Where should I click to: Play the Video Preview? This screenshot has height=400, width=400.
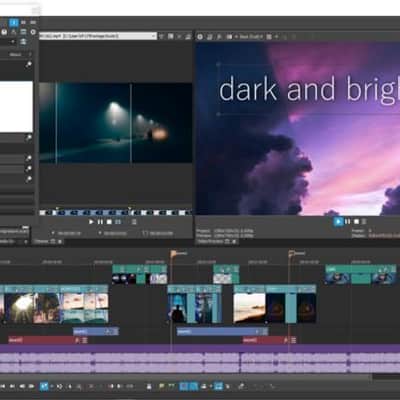(338, 221)
